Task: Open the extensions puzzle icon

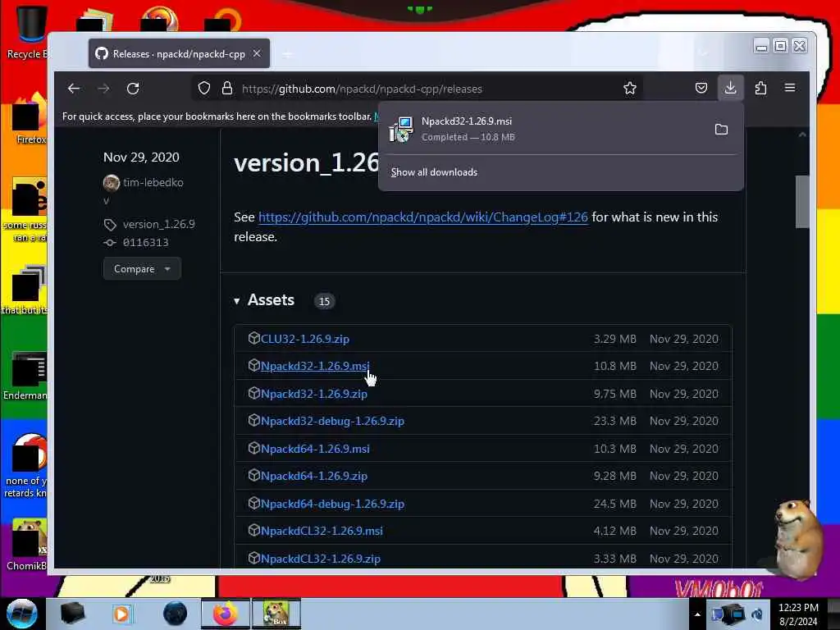Action: (x=760, y=88)
